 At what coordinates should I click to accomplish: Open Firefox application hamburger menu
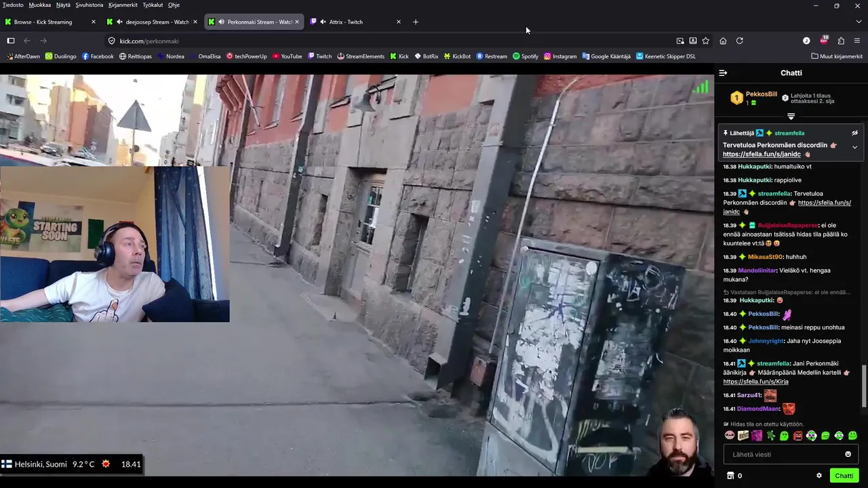point(857,41)
